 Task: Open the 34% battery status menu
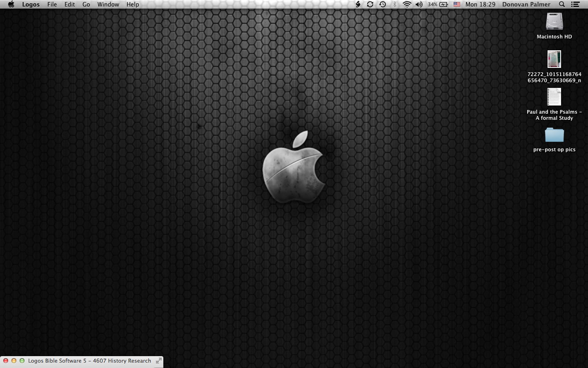coord(438,4)
